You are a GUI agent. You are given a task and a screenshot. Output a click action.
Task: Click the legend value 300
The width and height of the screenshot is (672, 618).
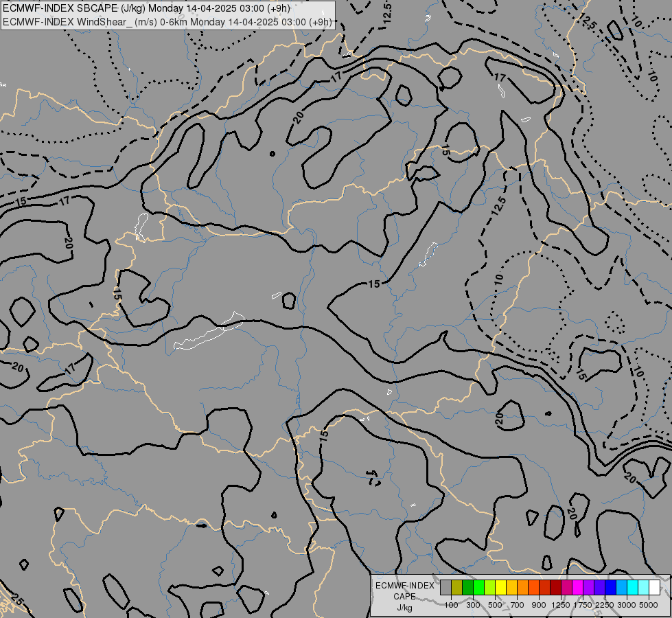[x=473, y=605]
